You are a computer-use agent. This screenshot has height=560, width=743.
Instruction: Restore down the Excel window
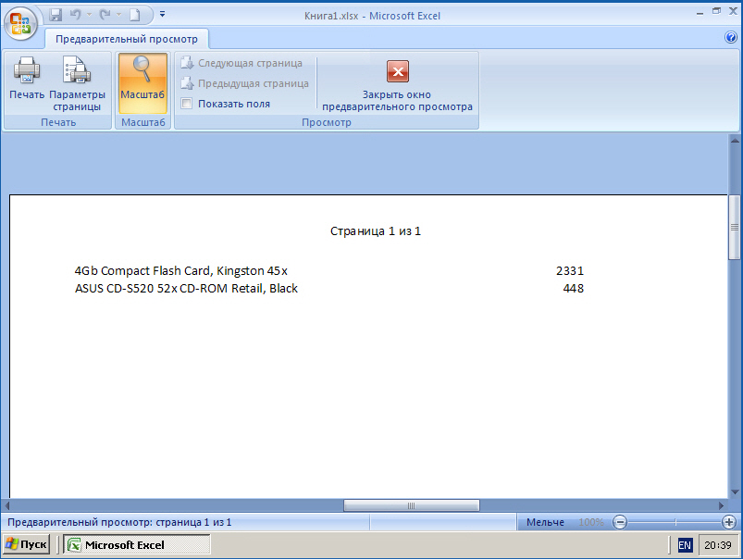coord(716,11)
